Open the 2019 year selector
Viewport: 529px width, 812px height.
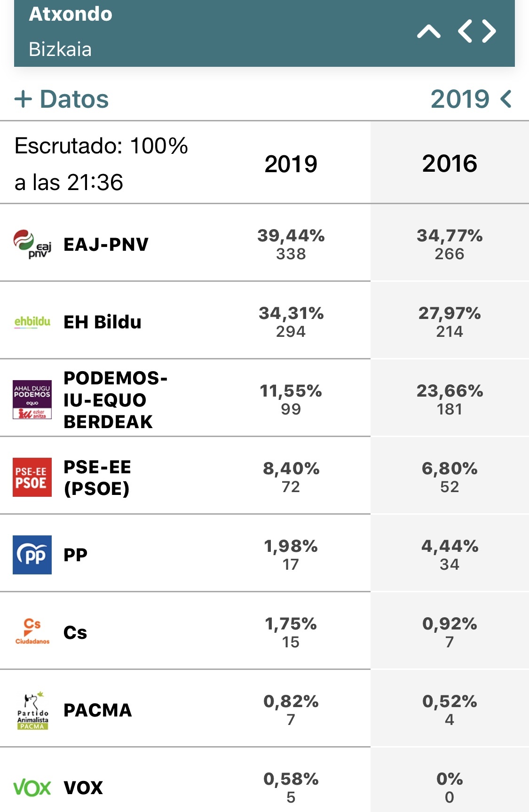[471, 99]
